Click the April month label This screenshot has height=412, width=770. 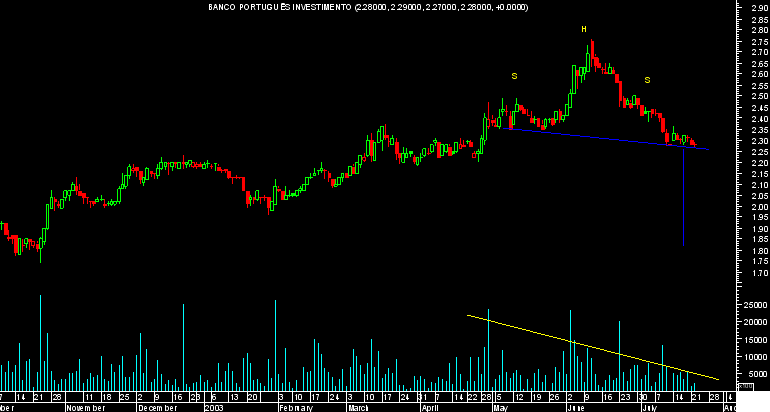tap(430, 408)
